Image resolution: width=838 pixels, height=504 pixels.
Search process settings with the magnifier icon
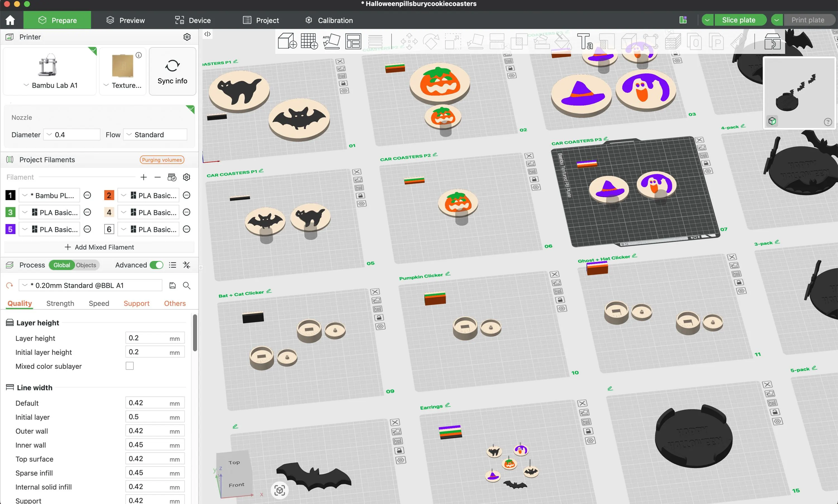(186, 285)
